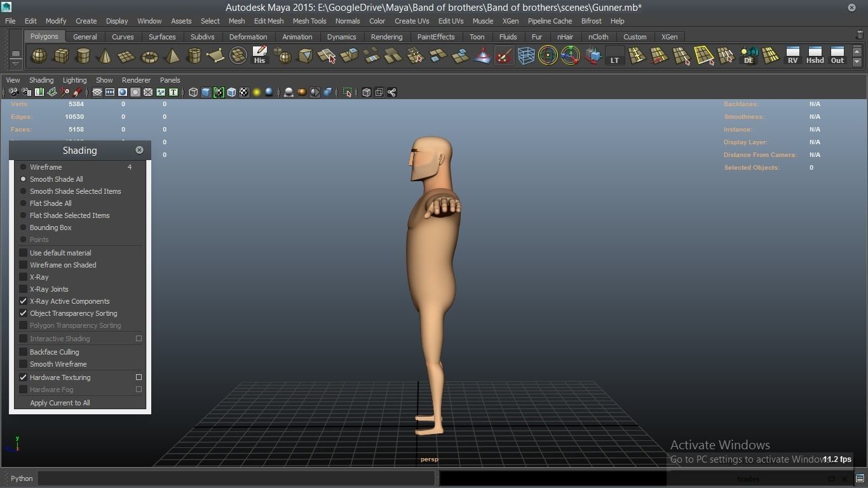Toggle Smooth Wireframe option

[x=24, y=364]
